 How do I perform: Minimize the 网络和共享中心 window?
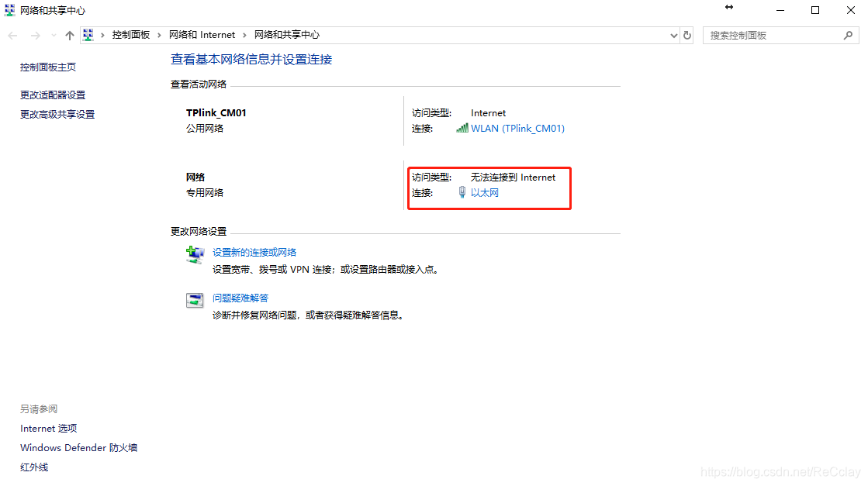pos(780,10)
